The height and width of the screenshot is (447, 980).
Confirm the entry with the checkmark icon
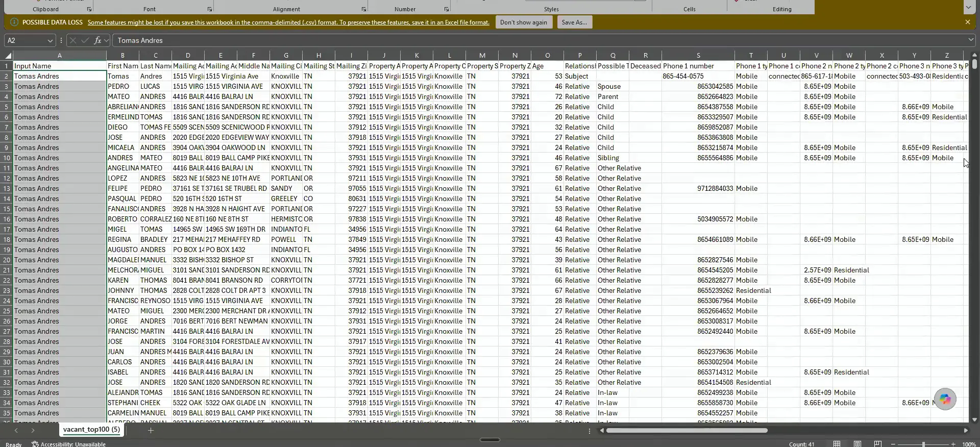(x=85, y=40)
